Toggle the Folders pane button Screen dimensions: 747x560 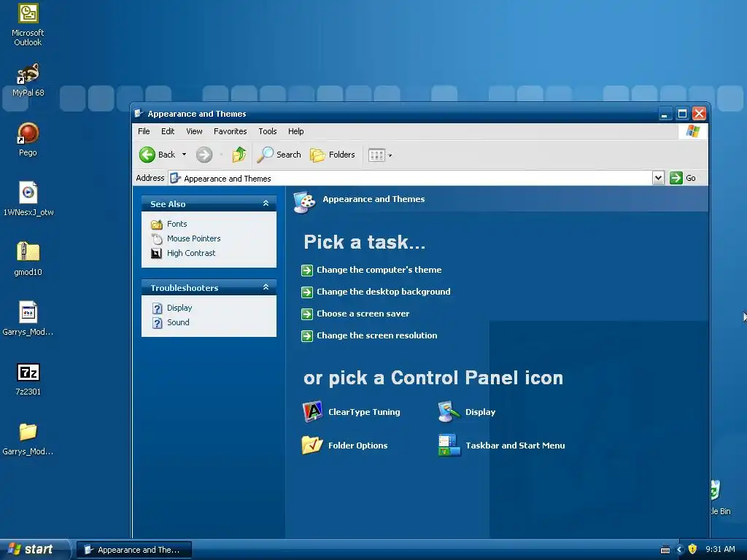coord(333,155)
